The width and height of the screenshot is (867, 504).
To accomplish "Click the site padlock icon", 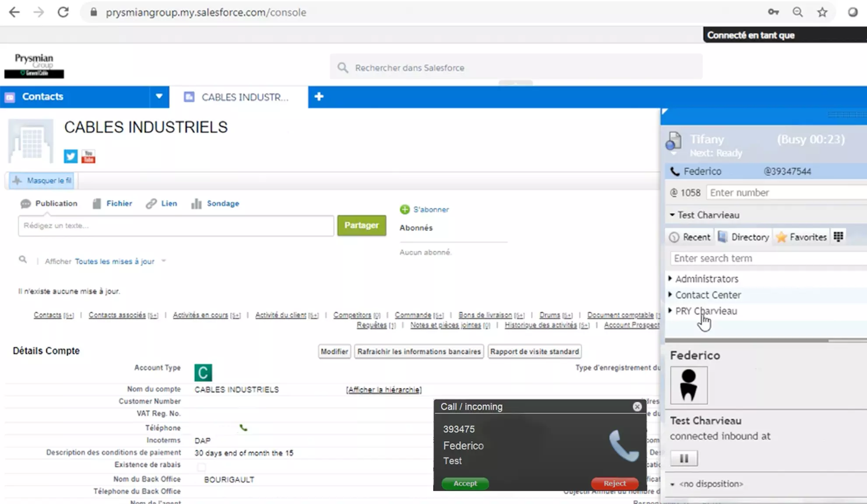I will [93, 12].
